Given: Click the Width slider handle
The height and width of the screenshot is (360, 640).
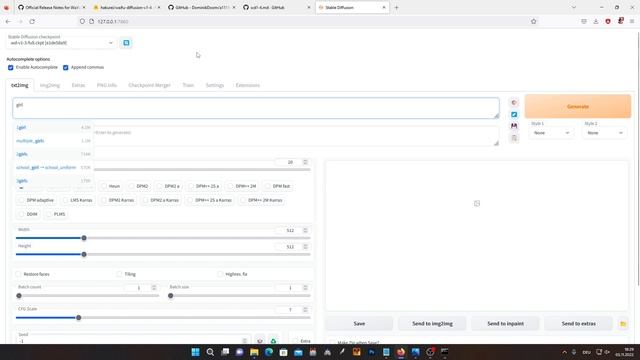Looking at the screenshot, I should click(x=84, y=238).
